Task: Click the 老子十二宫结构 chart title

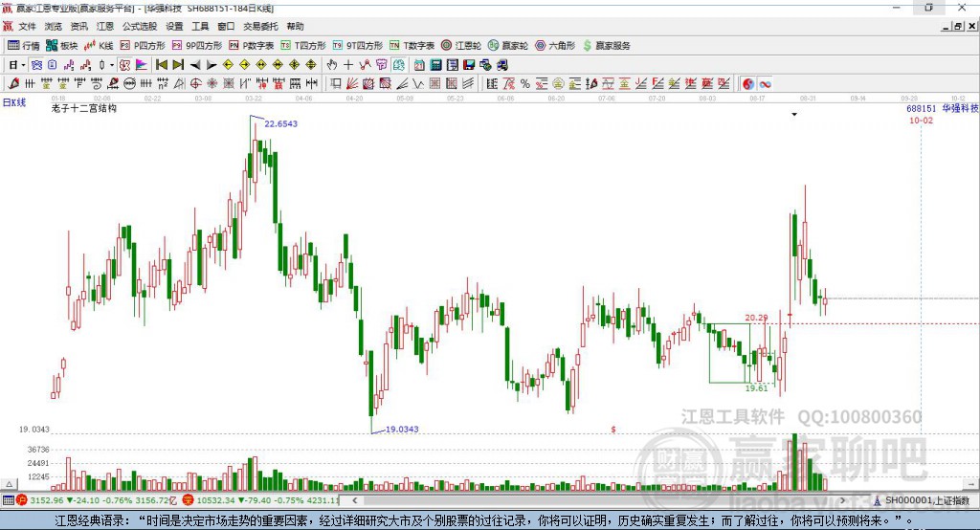Action: 84,109
